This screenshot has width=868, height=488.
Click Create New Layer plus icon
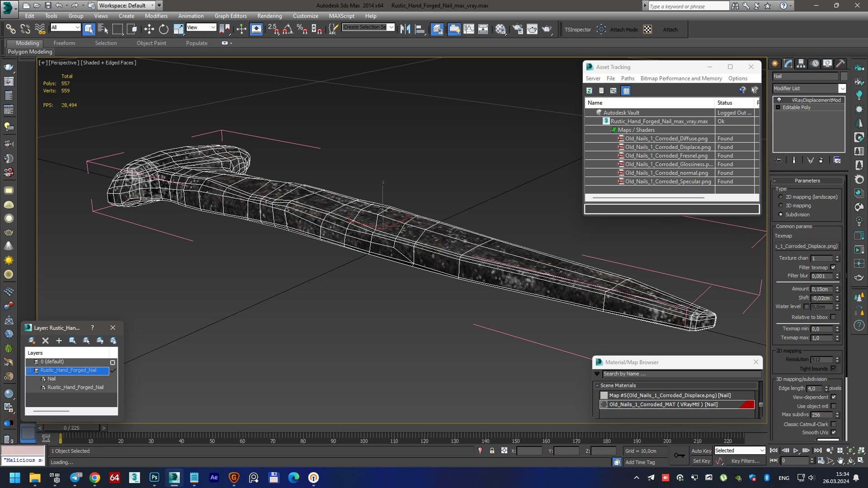(59, 341)
